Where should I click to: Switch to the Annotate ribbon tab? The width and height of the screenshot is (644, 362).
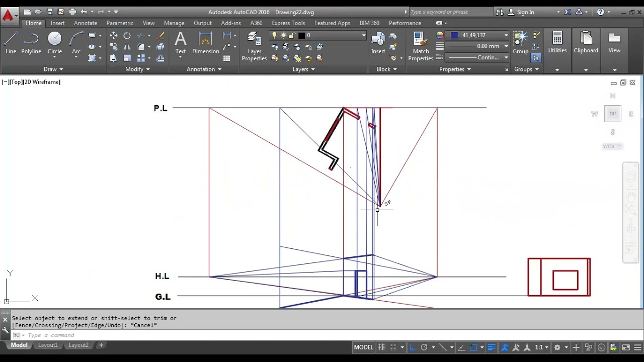(x=86, y=23)
